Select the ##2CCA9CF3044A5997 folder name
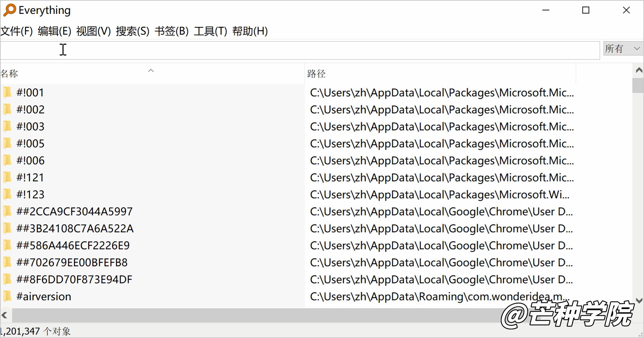This screenshot has width=644, height=338. click(74, 211)
